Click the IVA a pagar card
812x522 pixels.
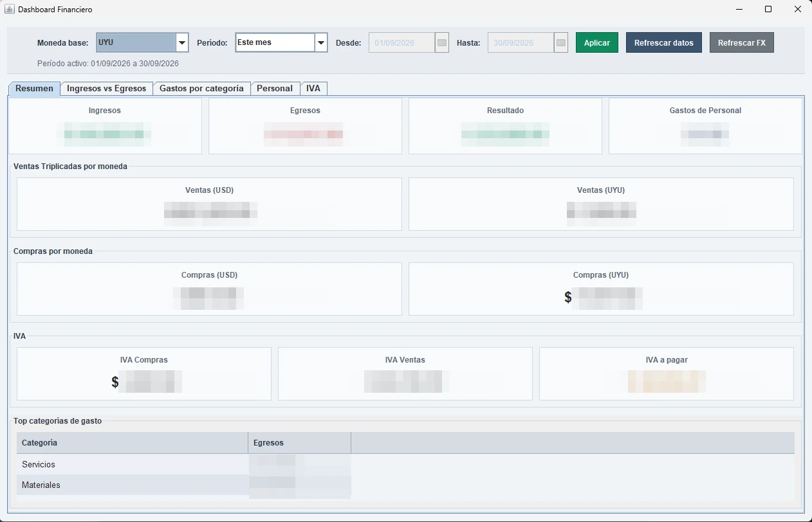coord(667,373)
